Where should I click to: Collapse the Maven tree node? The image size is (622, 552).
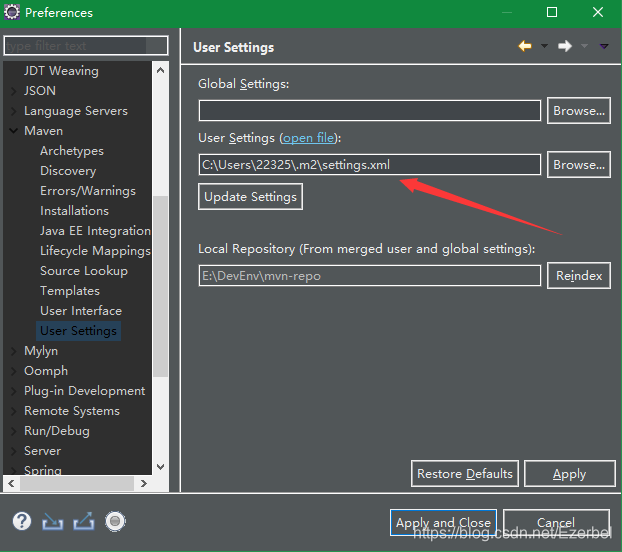13,130
